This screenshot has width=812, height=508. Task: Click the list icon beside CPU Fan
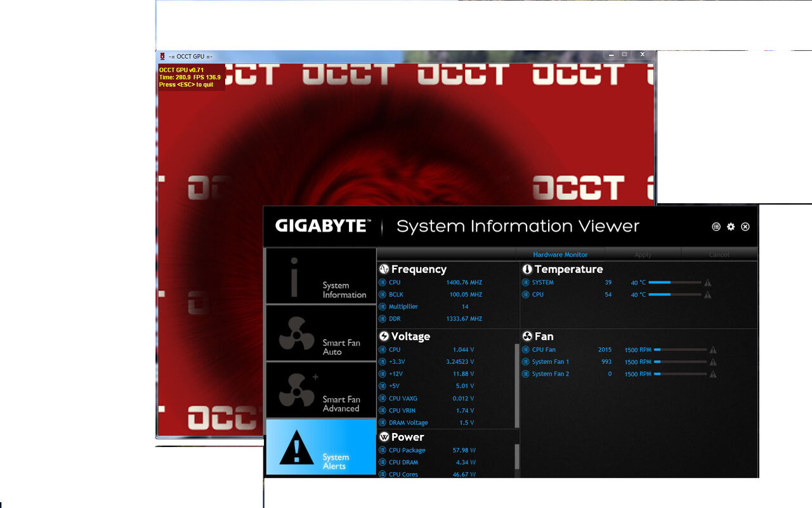[526, 350]
